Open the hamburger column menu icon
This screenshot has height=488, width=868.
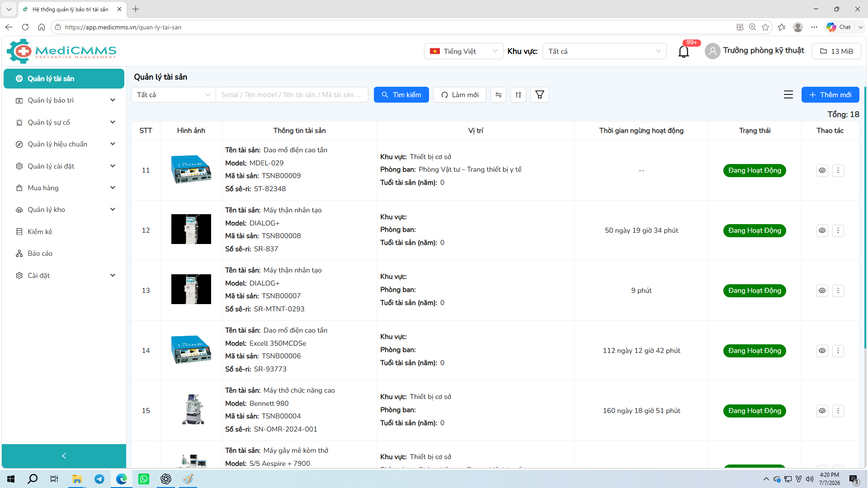point(788,94)
